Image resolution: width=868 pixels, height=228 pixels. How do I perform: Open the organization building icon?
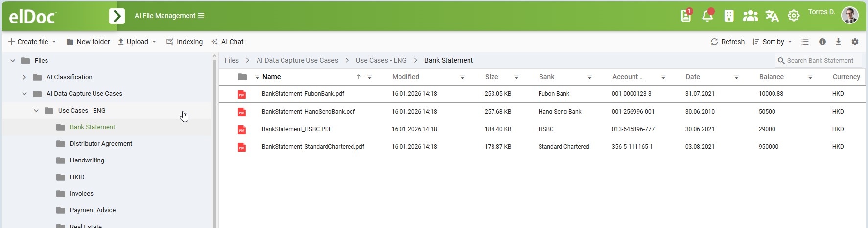point(729,16)
